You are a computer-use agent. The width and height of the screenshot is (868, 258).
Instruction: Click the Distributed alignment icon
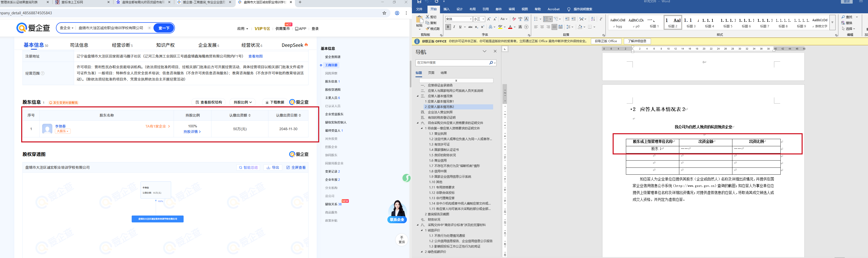click(561, 27)
